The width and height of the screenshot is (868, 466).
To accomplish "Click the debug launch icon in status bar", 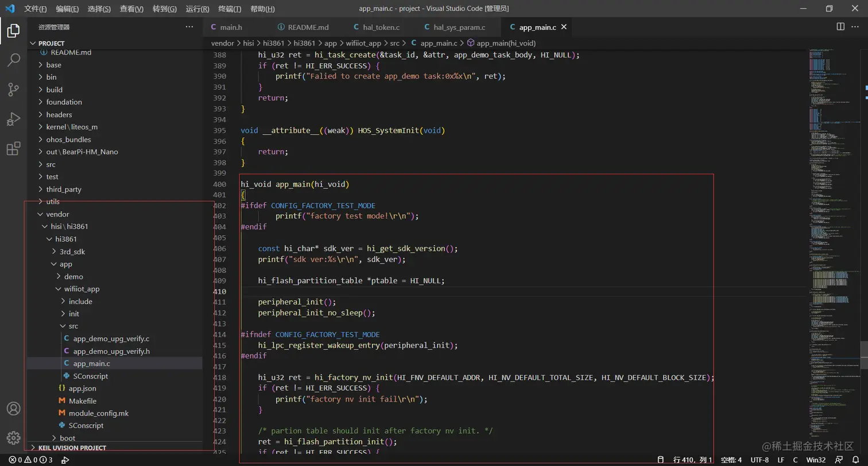I will pos(65,460).
